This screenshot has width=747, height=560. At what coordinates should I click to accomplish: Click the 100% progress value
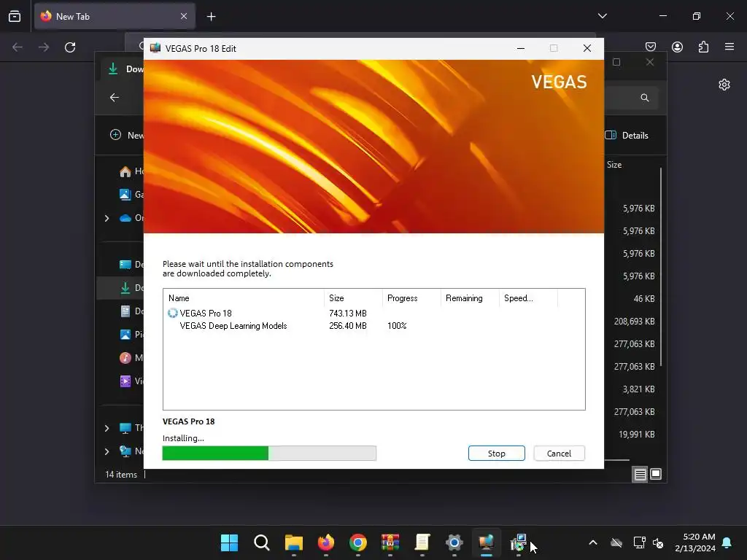point(397,326)
